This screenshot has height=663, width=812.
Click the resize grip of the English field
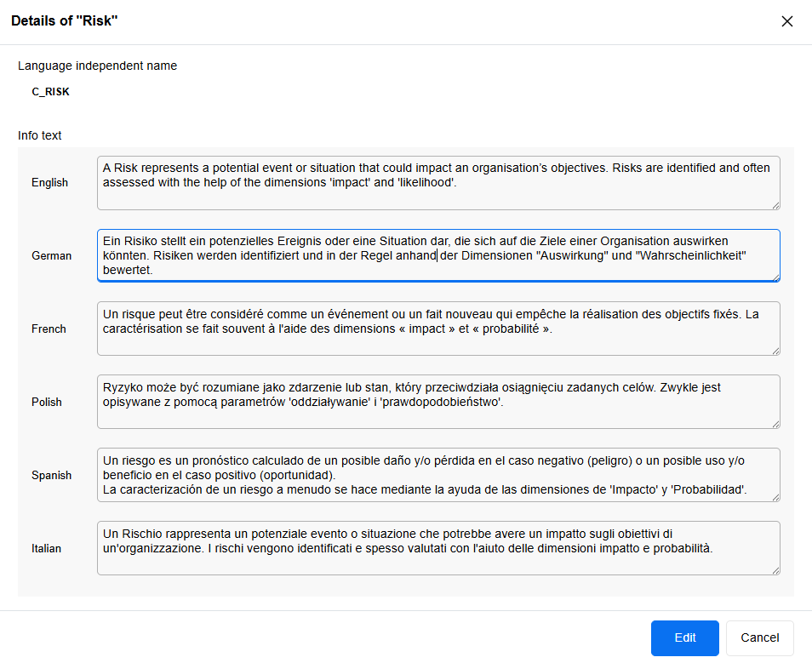(x=775, y=207)
